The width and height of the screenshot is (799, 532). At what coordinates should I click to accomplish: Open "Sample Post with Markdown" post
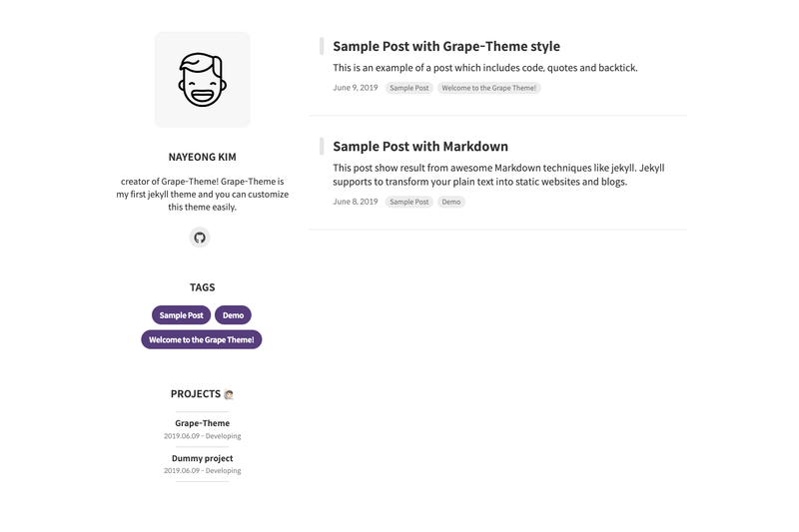point(420,147)
